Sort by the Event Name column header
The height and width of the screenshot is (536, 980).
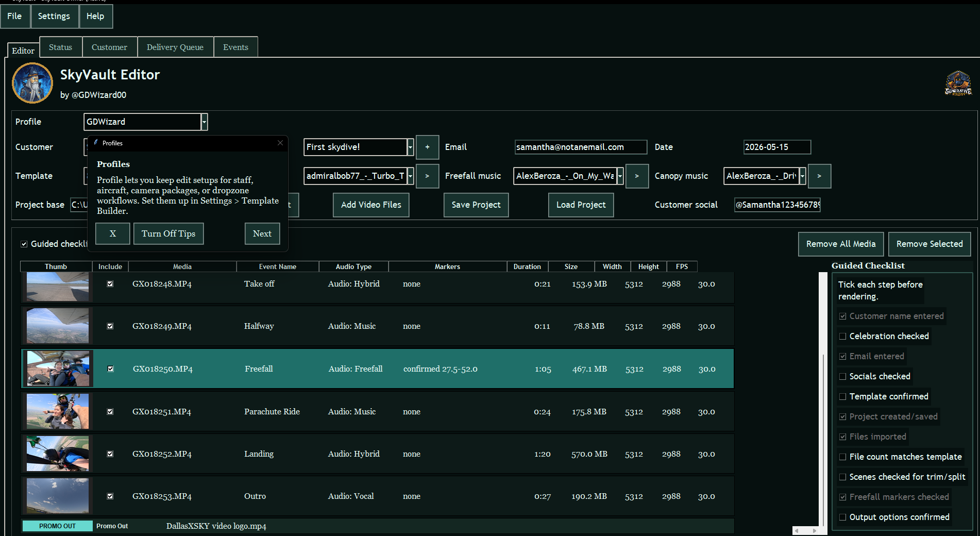278,266
